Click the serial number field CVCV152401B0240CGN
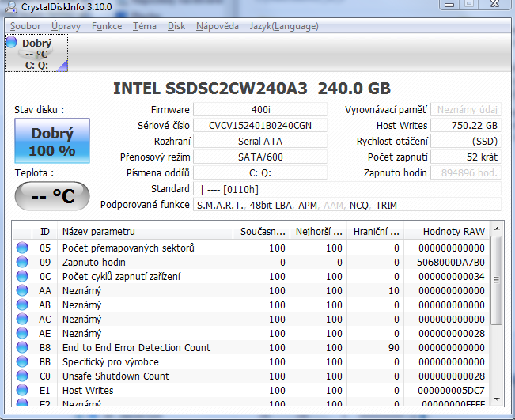This screenshot has height=420, width=515. [259, 125]
